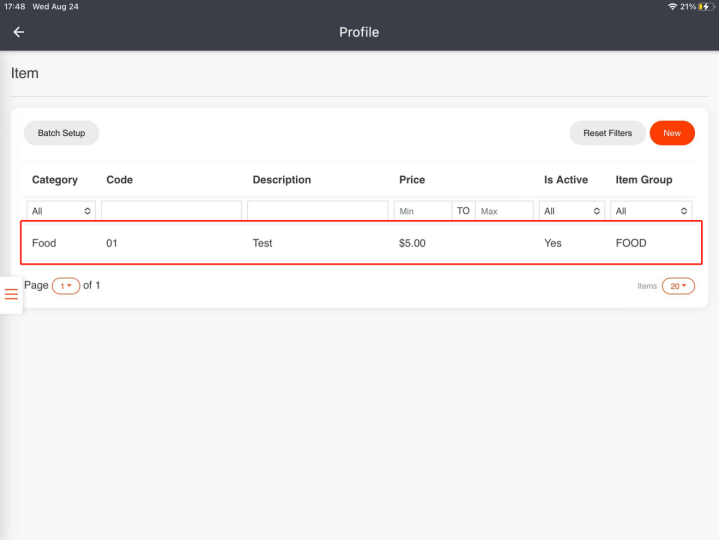720x540 pixels.
Task: Expand the Item Group filter dropdown
Action: point(652,211)
